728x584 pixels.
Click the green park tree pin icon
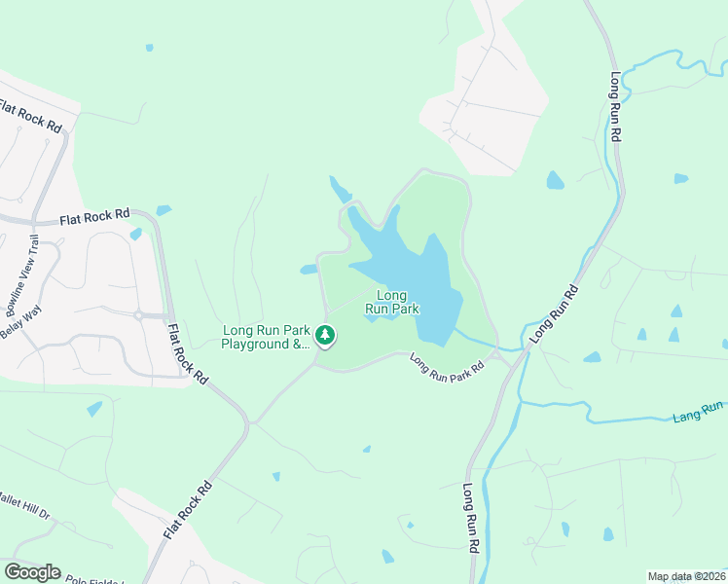coord(325,335)
